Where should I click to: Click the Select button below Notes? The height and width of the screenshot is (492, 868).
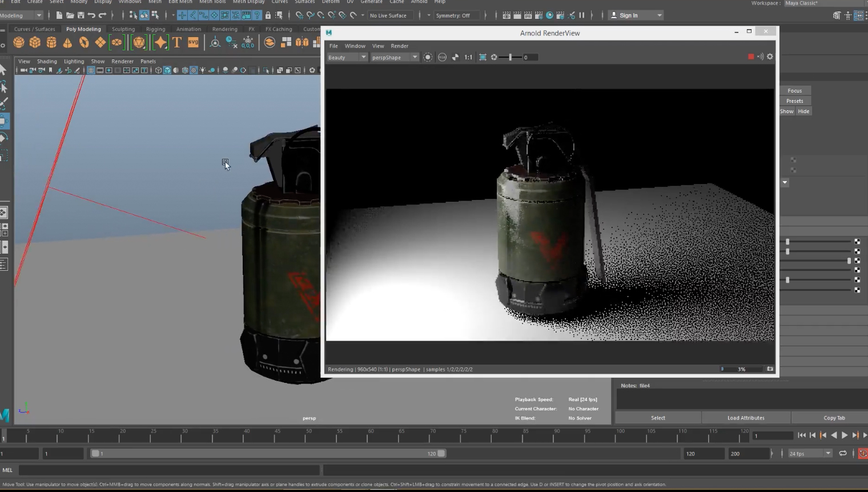click(658, 418)
